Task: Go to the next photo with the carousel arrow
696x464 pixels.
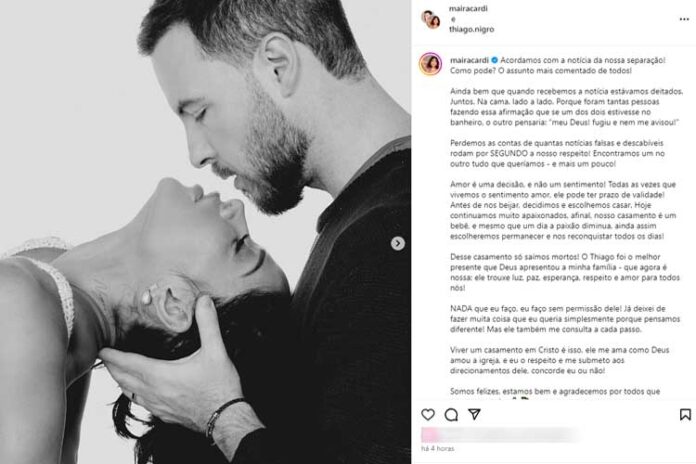Action: point(398,243)
